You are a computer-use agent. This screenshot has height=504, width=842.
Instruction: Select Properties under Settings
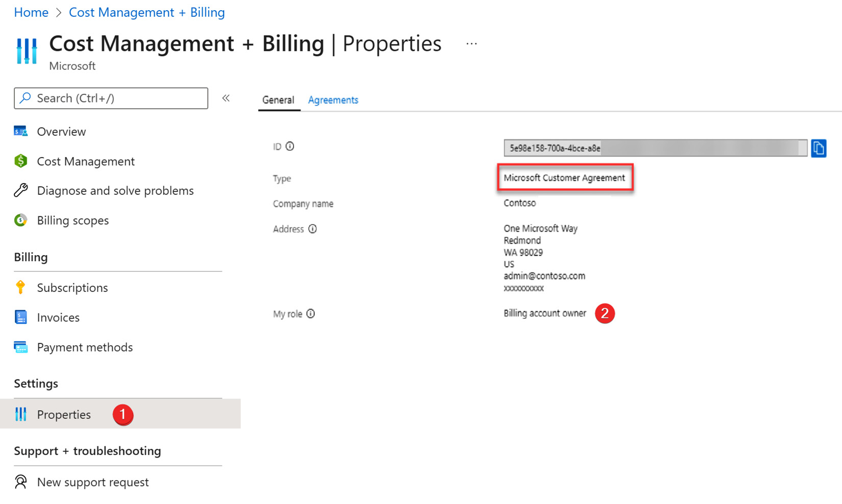(x=120, y=414)
